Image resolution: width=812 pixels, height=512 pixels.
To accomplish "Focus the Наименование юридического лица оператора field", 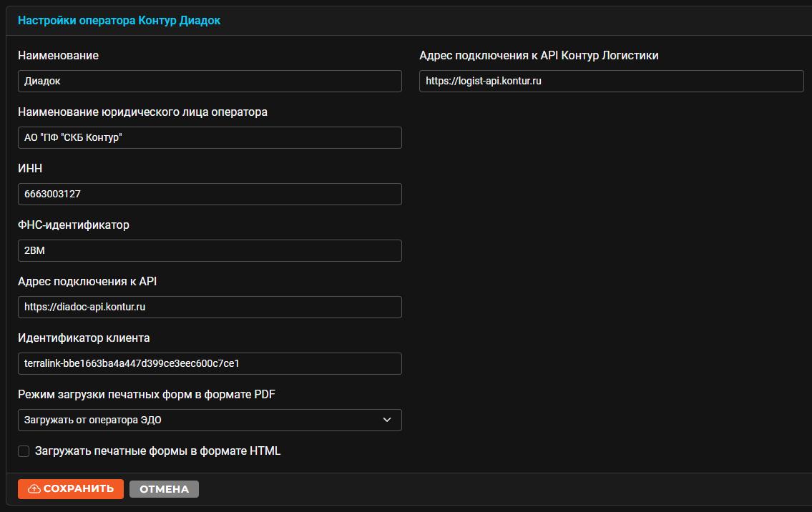I will [x=210, y=138].
